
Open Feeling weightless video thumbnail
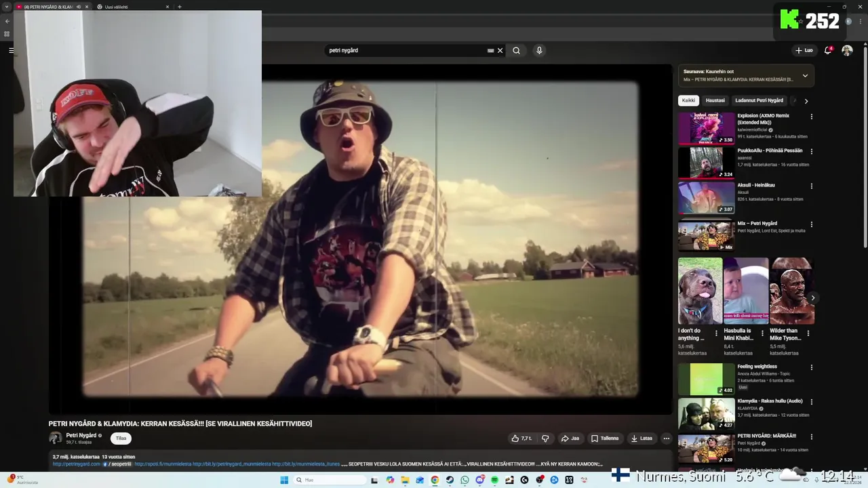(x=706, y=379)
